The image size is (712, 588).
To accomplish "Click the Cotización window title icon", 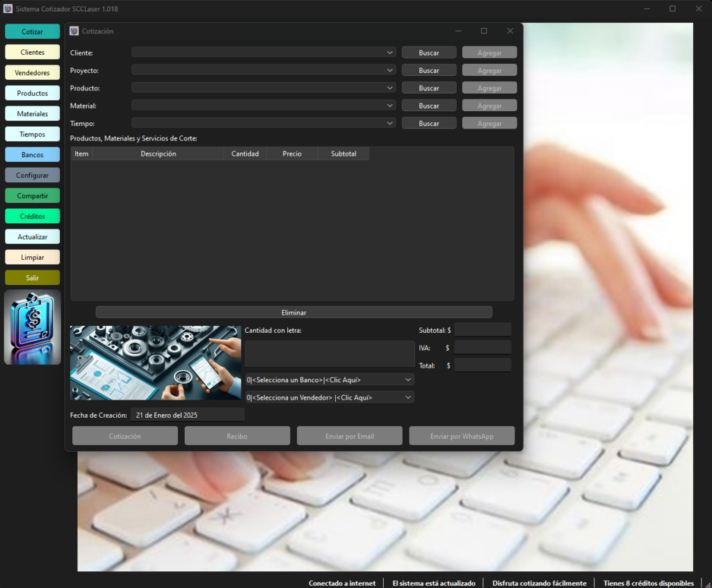I will click(74, 31).
